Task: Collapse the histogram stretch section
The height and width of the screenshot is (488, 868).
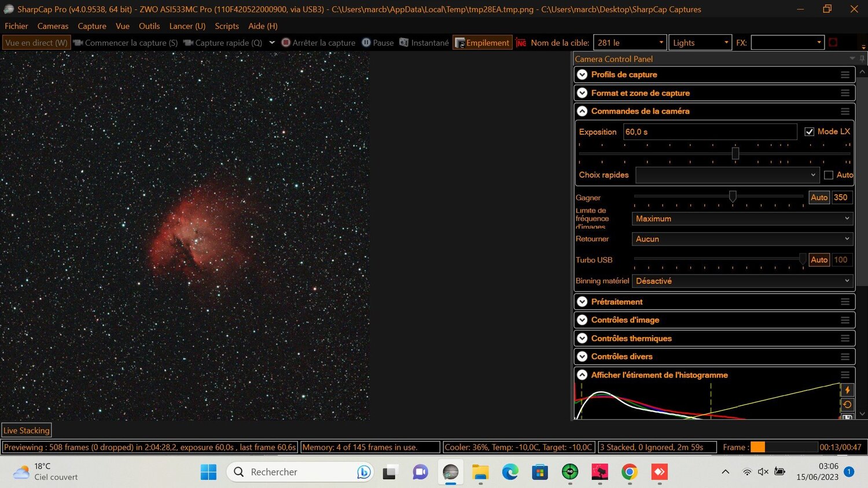Action: 582,375
